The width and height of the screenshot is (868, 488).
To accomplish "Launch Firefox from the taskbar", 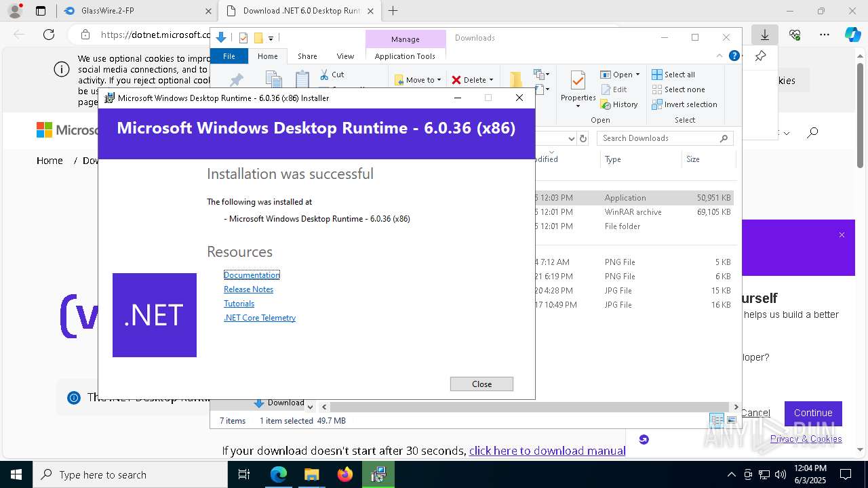I will pyautogui.click(x=345, y=474).
